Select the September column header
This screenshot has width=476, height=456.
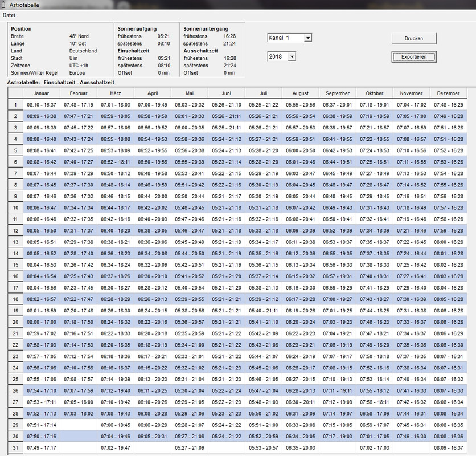tap(338, 93)
